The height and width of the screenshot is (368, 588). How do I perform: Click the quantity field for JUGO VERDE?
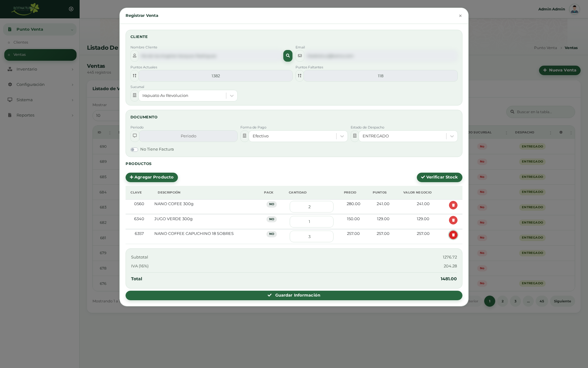311,222
